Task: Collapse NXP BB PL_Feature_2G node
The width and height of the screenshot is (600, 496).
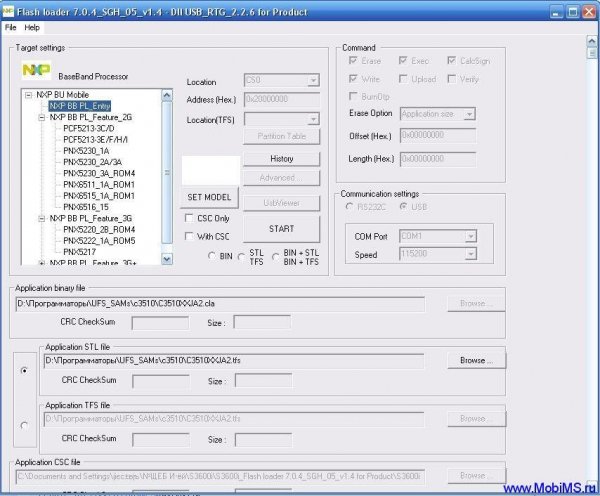Action: coord(42,117)
